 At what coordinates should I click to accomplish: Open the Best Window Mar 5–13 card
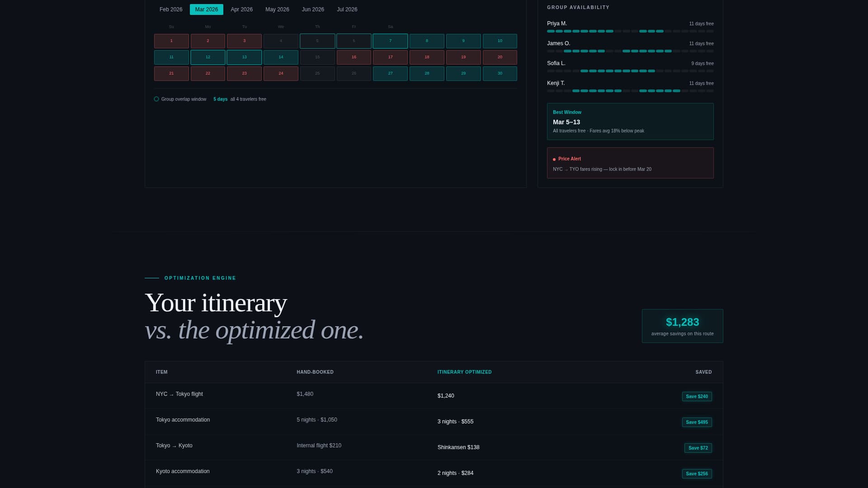click(x=630, y=121)
